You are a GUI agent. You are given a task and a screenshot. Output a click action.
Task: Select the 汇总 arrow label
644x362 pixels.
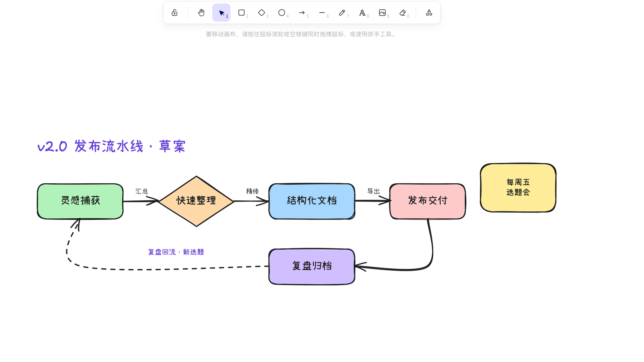coord(141,191)
